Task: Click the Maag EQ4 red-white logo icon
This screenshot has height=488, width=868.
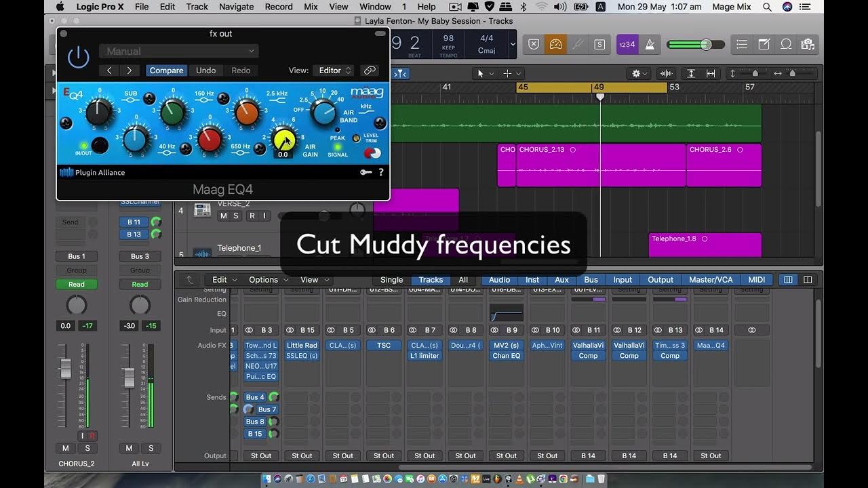Action: [x=372, y=153]
